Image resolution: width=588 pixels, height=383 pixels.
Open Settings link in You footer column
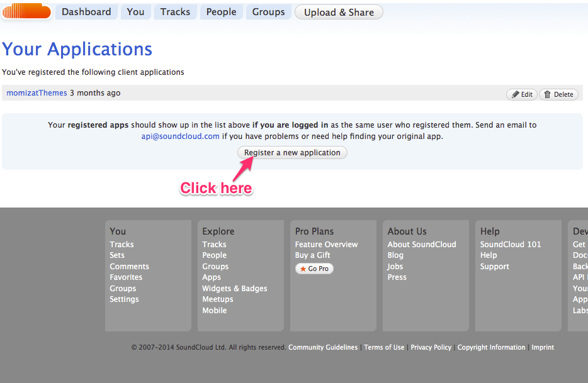coord(124,299)
